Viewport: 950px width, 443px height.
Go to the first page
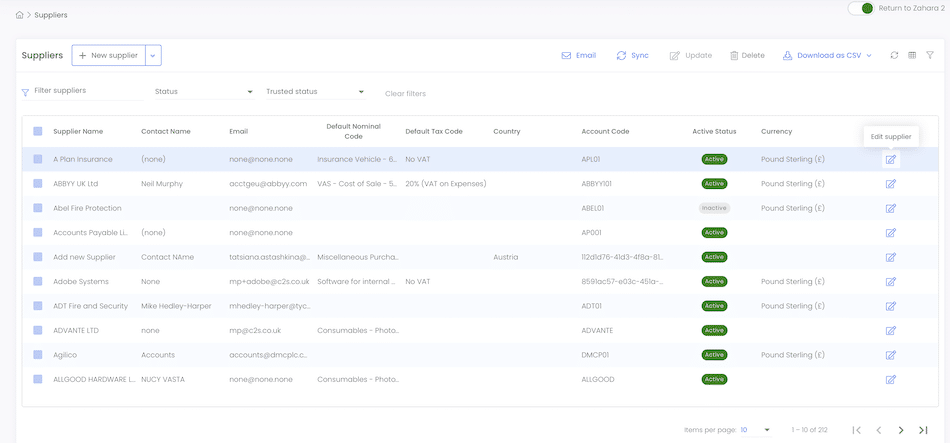coord(857,430)
